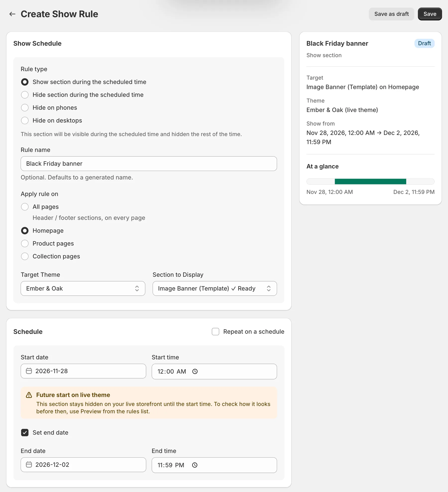This screenshot has height=492, width=448.
Task: Select 'Hide section during the scheduled time'
Action: (25, 95)
